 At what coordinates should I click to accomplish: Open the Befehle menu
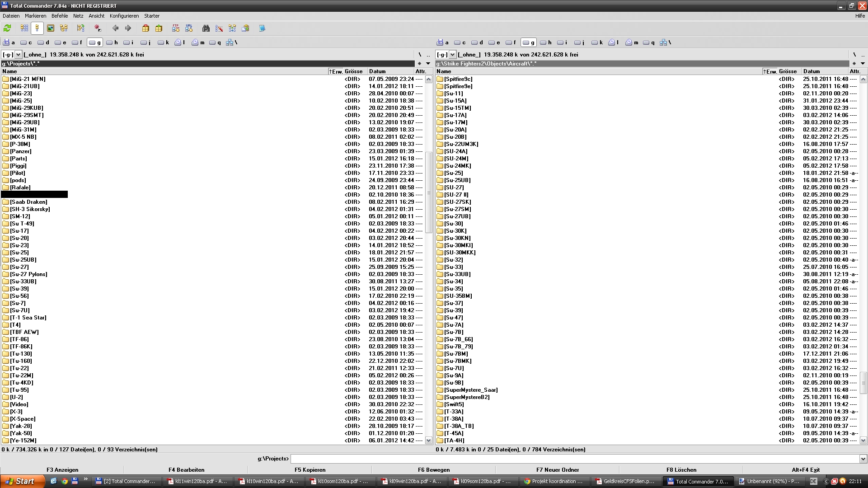pyautogui.click(x=60, y=16)
